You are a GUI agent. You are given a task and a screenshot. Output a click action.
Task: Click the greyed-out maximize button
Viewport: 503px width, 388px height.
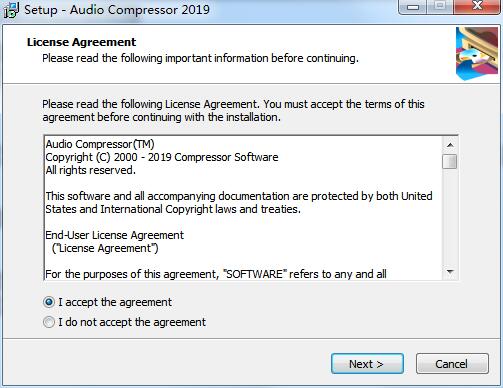[440, 7]
